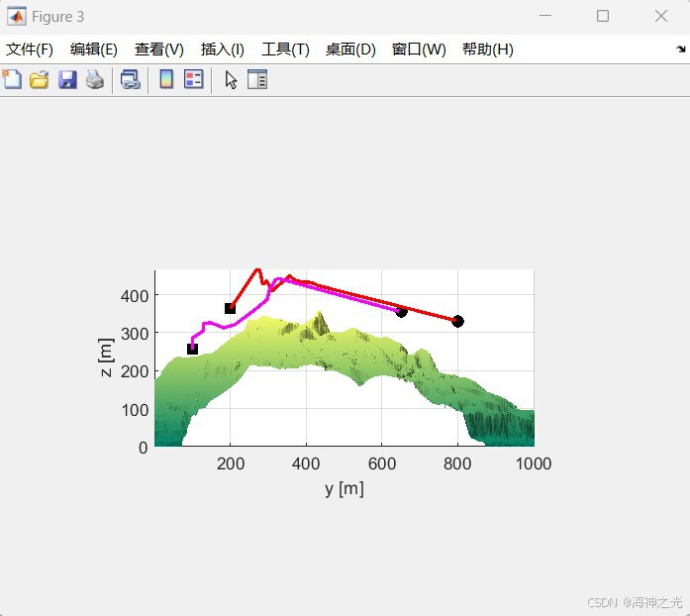Open the 工具(T) menu
Screen dimensions: 690x616
pyautogui.click(x=285, y=50)
